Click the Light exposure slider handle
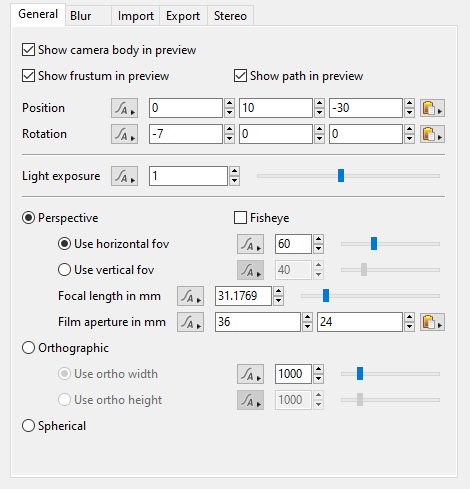The image size is (470, 489). [x=341, y=176]
